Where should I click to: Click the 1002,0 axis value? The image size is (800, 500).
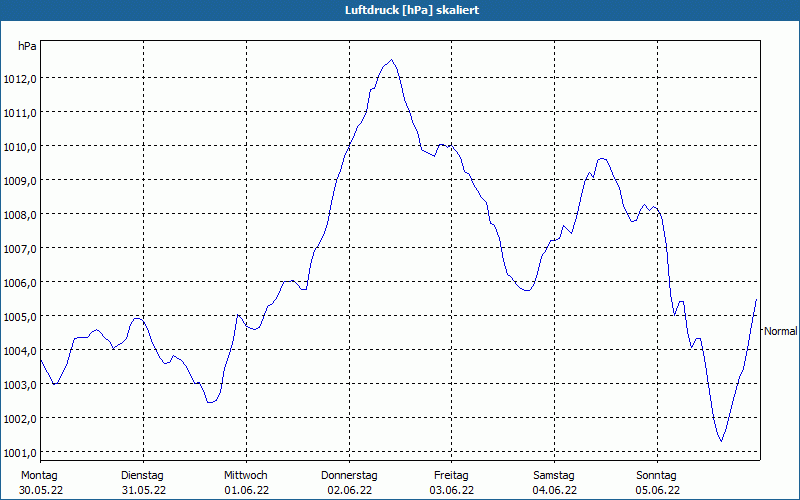(x=20, y=419)
